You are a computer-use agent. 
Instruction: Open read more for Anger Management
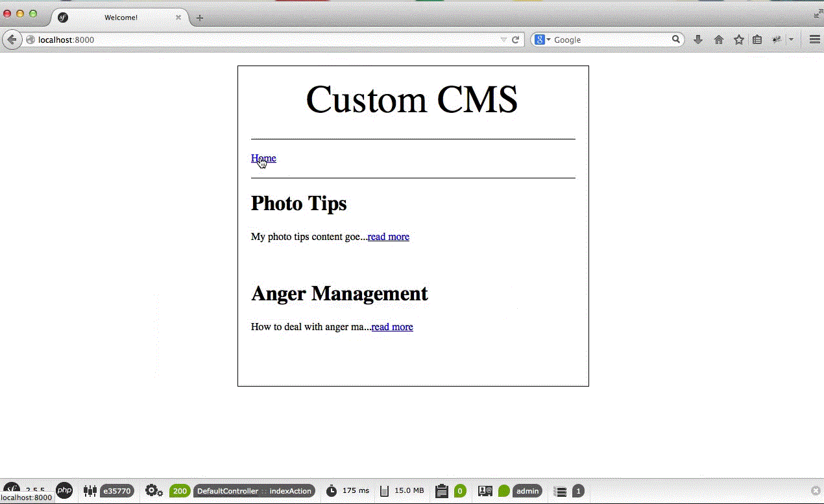(x=392, y=327)
